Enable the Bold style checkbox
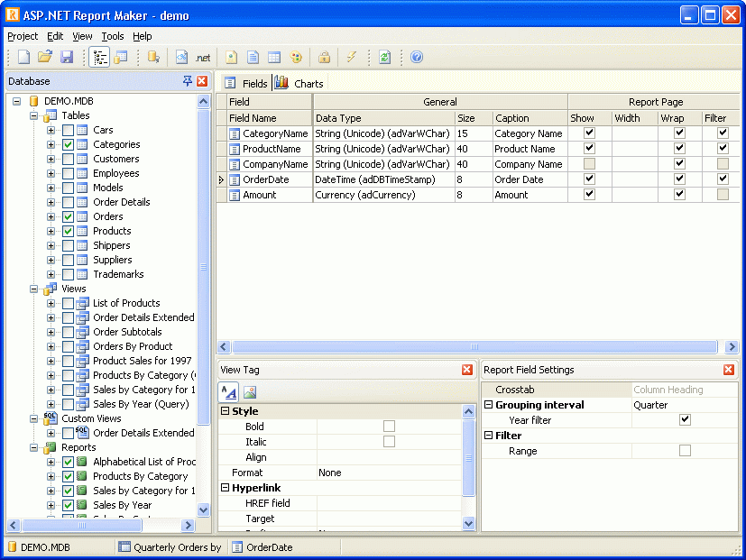The height and width of the screenshot is (560, 746). click(x=389, y=427)
